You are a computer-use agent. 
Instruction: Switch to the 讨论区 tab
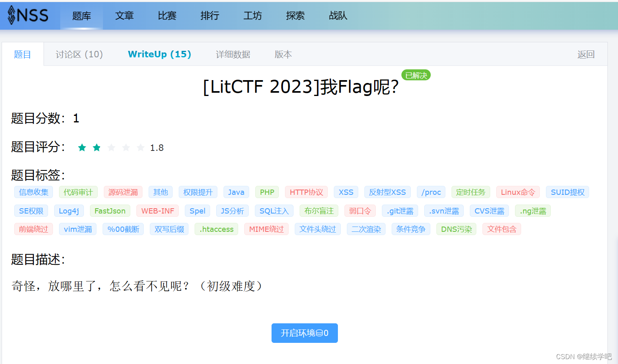[x=79, y=54]
